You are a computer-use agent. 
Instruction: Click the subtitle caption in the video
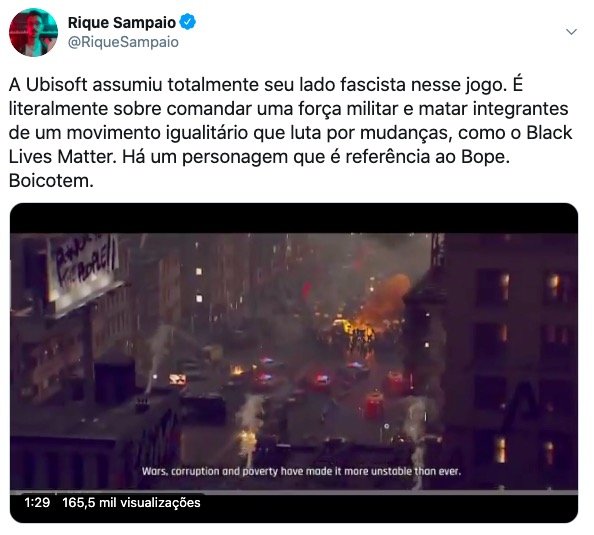302,471
